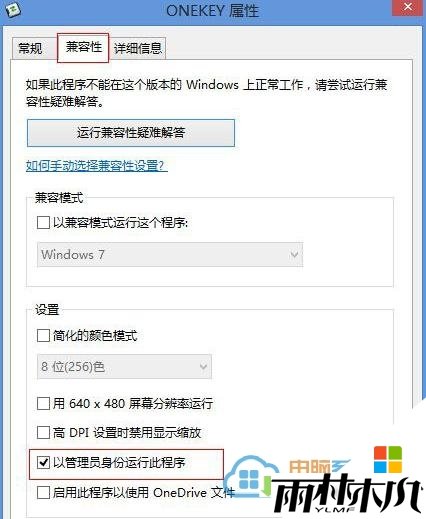
Task: Close the ONEKEY properties window
Action: [x=408, y=7]
